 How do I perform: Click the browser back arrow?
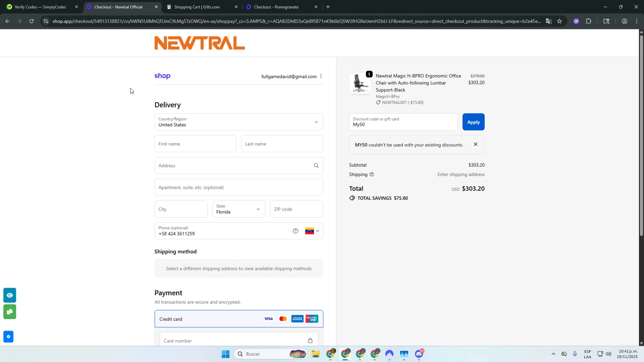coord(7,21)
